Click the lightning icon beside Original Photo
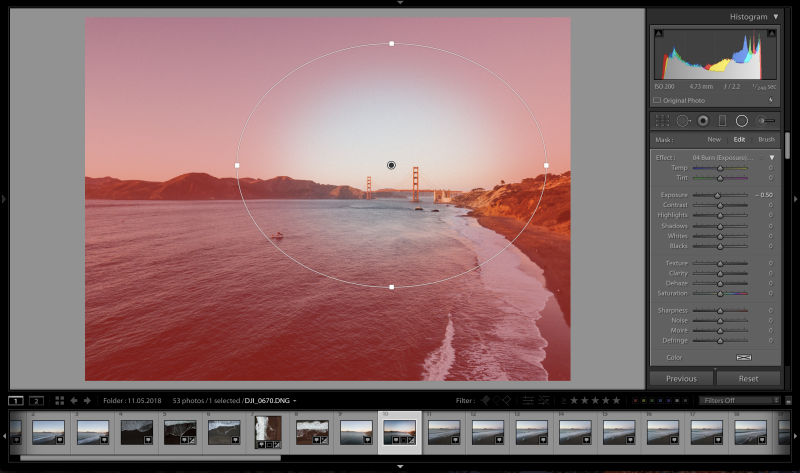 coord(771,101)
